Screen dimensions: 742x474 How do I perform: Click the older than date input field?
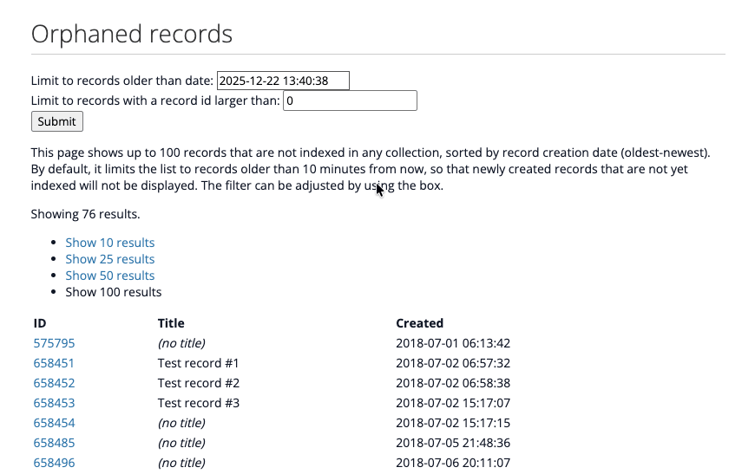point(283,81)
